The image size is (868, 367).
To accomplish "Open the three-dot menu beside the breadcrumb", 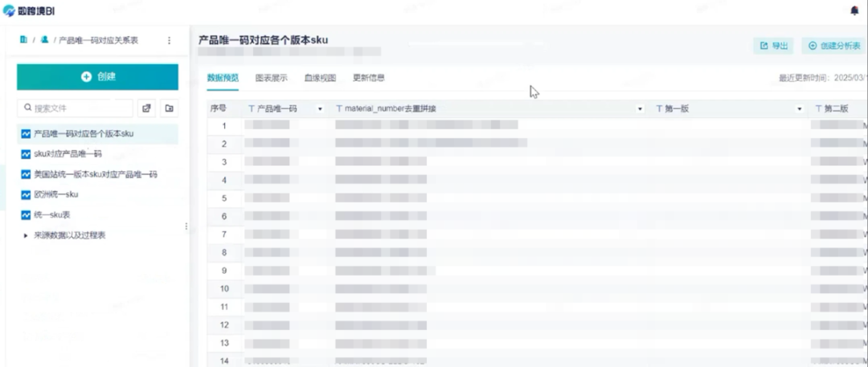I will 169,40.
